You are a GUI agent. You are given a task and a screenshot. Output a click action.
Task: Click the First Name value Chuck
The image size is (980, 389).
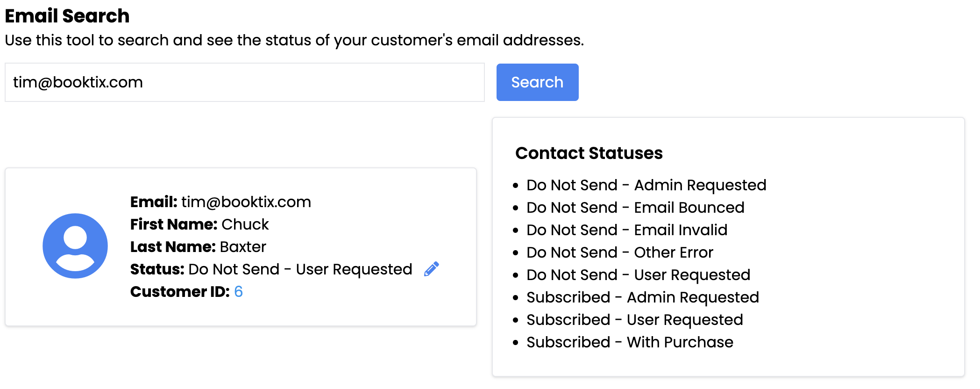coord(245,224)
